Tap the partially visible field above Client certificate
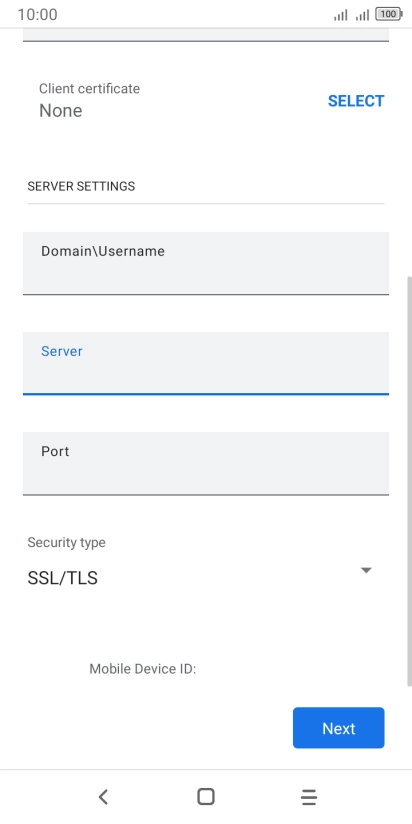The image size is (412, 824). tap(206, 35)
